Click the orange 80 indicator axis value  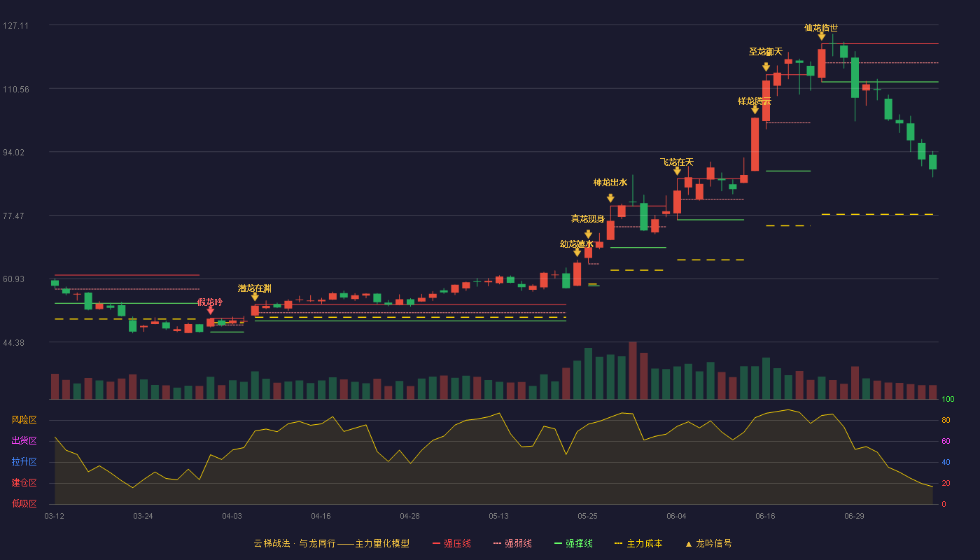click(x=946, y=421)
